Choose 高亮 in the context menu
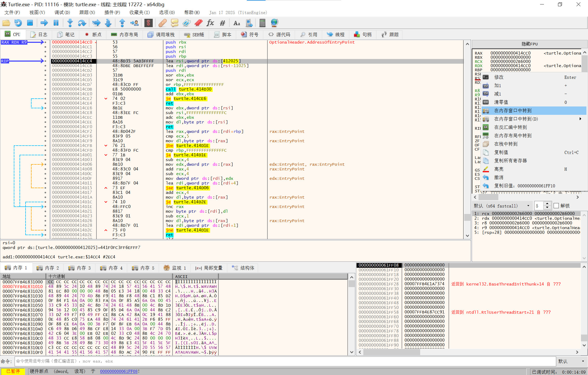Image resolution: width=588 pixels, height=375 pixels. click(x=534, y=169)
